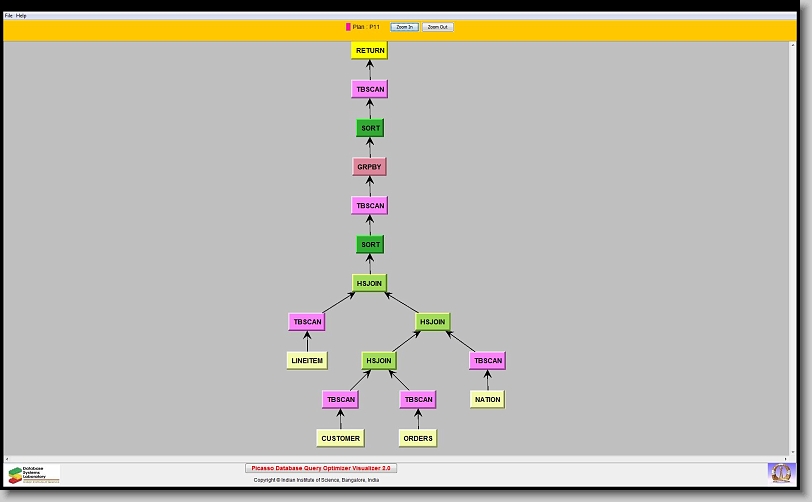The width and height of the screenshot is (812, 502).
Task: Click the TBSCAN node directly below RETURN
Action: (369, 89)
